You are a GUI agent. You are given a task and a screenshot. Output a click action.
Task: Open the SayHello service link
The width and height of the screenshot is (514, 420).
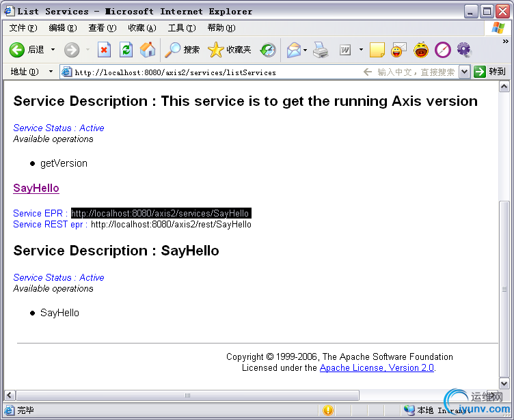coord(36,188)
